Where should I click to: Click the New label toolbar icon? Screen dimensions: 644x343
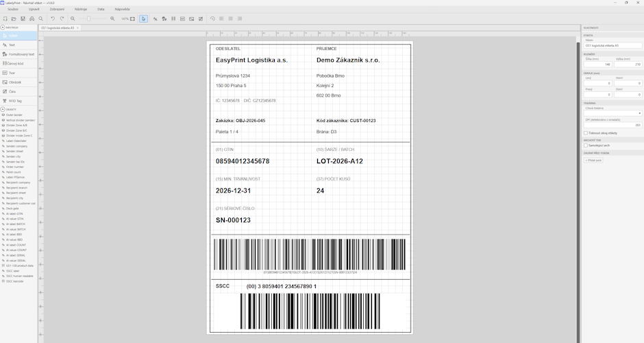(5, 19)
